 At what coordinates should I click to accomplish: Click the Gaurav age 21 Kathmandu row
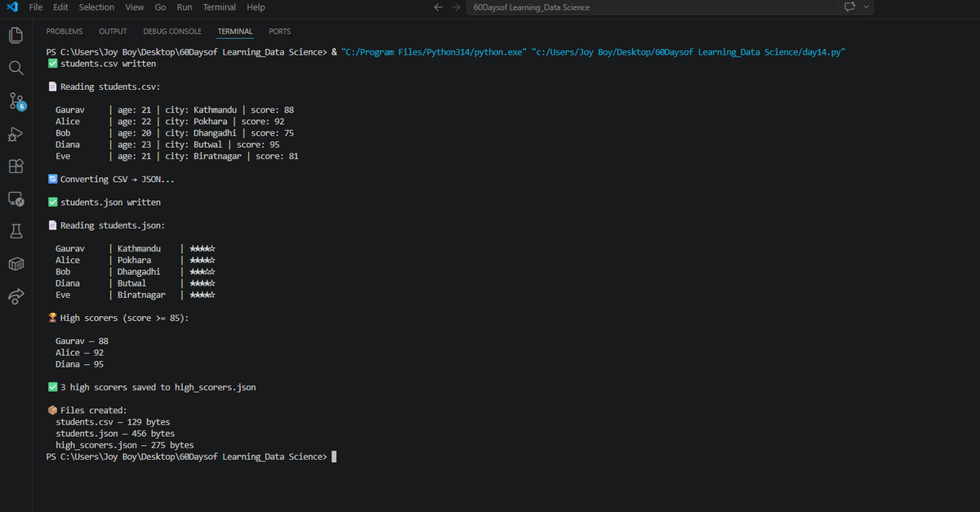(x=175, y=109)
